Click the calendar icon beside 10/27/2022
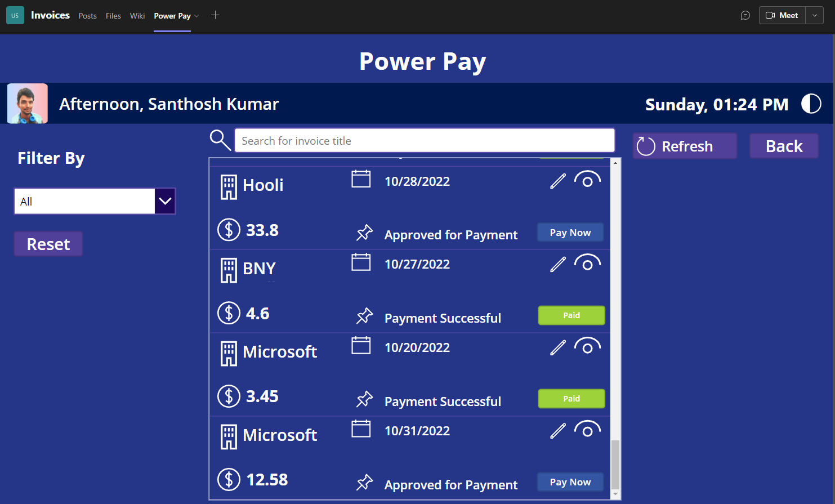The image size is (835, 504). 361,262
